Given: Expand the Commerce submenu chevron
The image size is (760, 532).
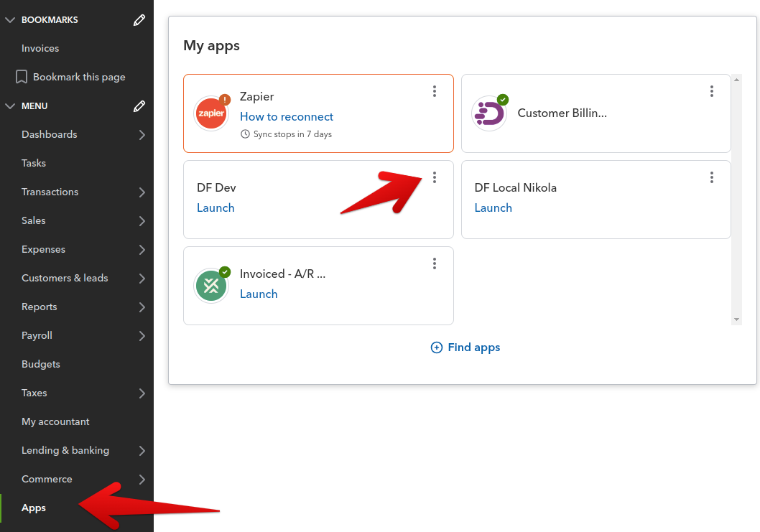Looking at the screenshot, I should [x=142, y=479].
